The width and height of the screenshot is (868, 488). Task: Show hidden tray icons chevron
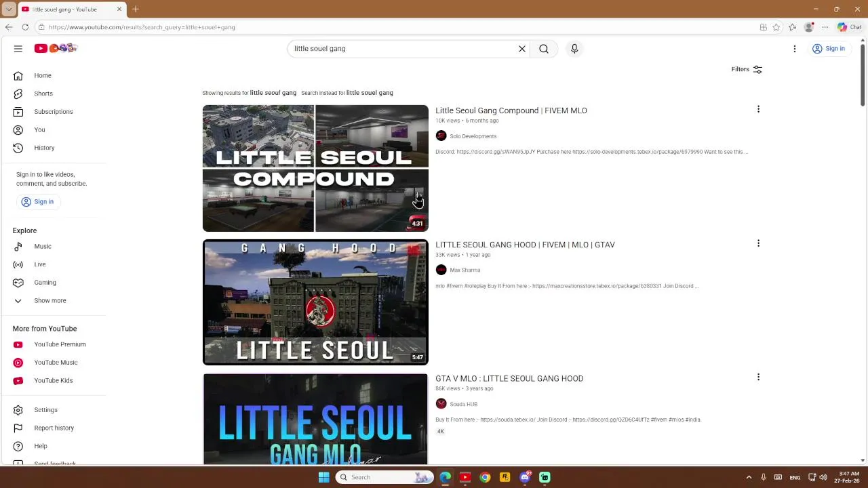point(749,477)
